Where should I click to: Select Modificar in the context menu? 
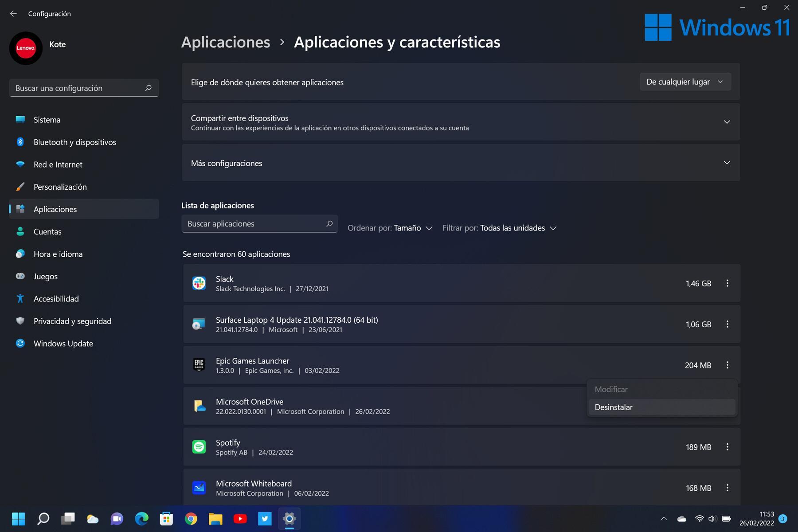pyautogui.click(x=611, y=389)
